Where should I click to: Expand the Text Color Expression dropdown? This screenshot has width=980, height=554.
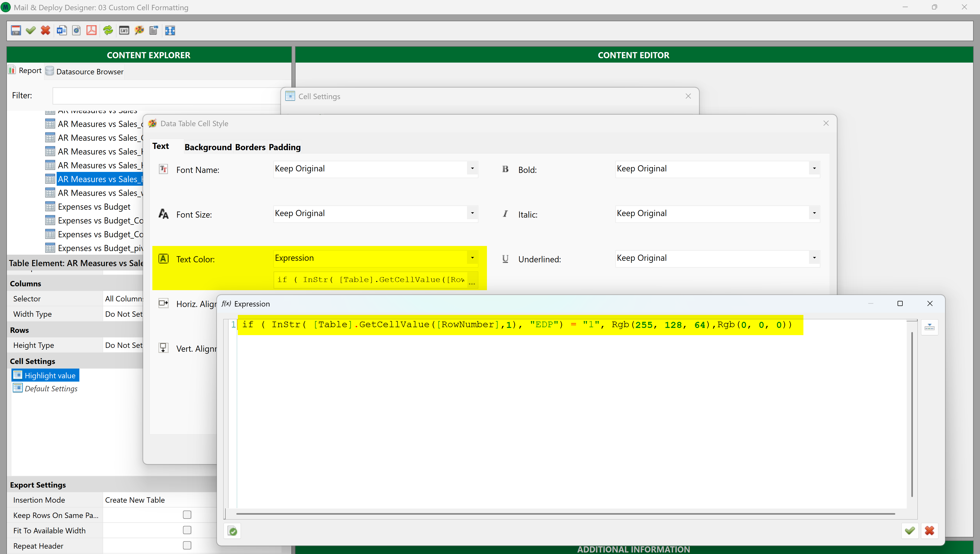pos(472,258)
